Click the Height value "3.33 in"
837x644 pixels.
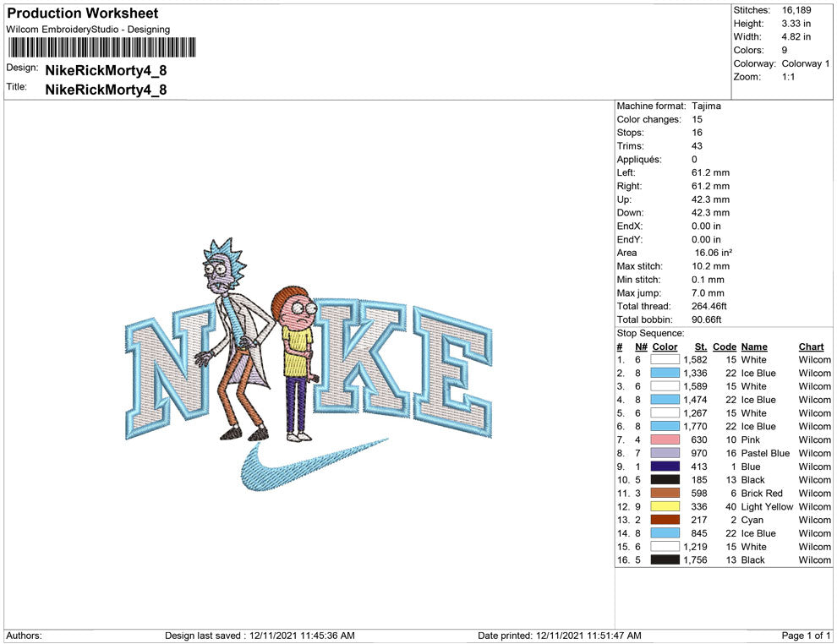pyautogui.click(x=796, y=24)
